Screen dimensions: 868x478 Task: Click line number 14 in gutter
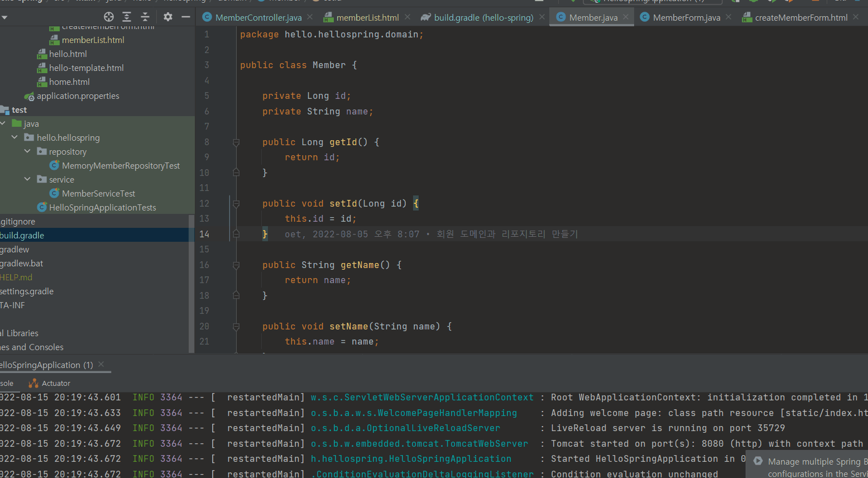coord(204,234)
